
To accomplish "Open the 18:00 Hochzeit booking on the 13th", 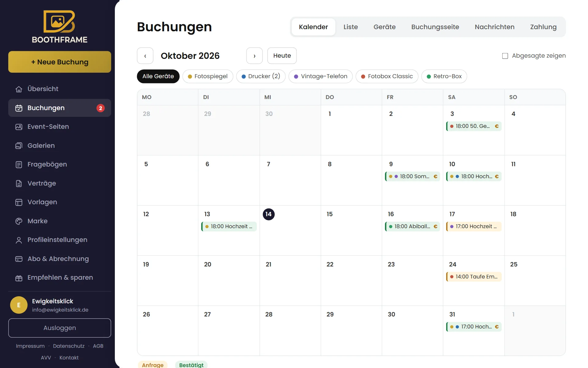I will pos(229,226).
